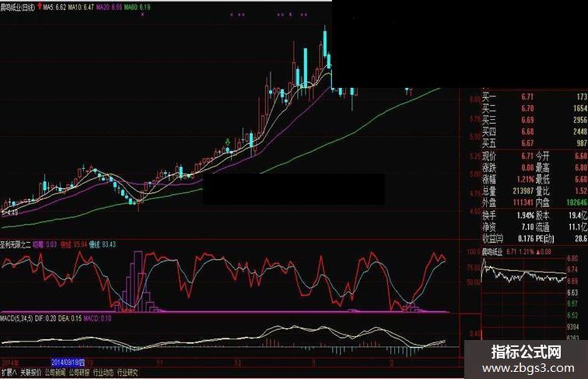The width and height of the screenshot is (588, 379).
Task: Click the 买二 bid row price 6.70
Action: click(527, 108)
